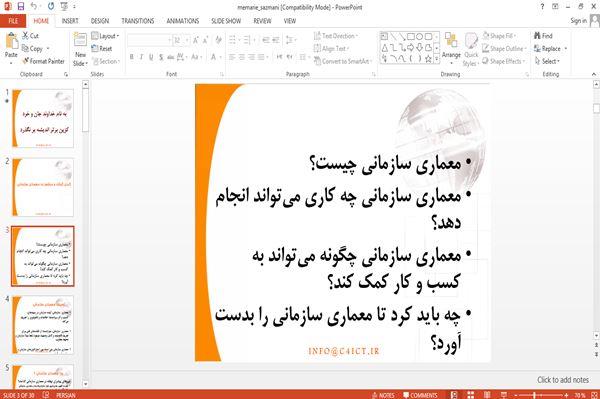600x399 pixels.
Task: Click Clear All Formatting icon
Action: click(218, 40)
